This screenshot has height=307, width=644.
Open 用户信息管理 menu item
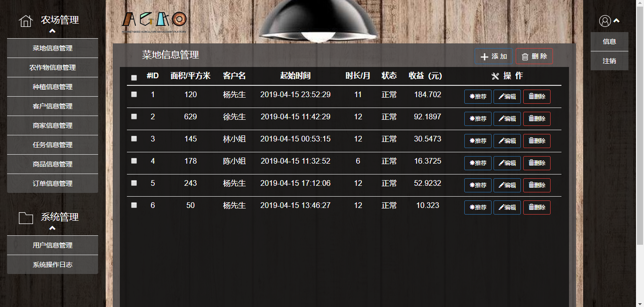[52, 245]
